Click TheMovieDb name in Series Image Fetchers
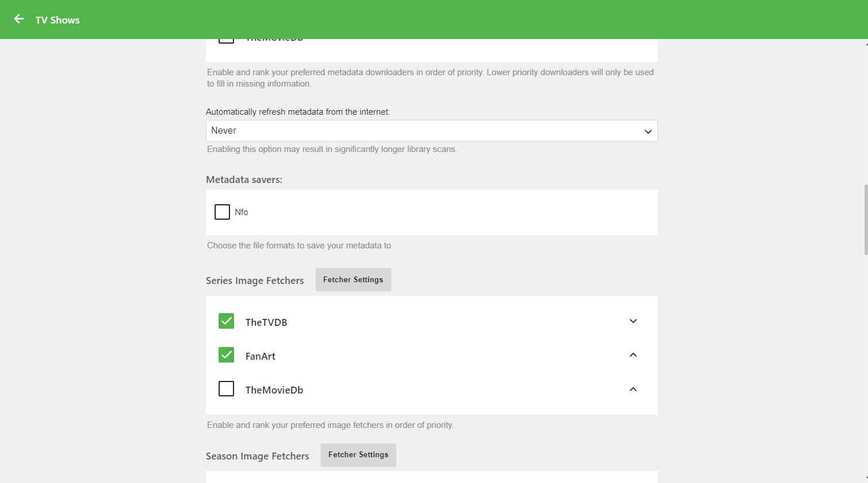Image resolution: width=868 pixels, height=483 pixels. pyautogui.click(x=274, y=390)
